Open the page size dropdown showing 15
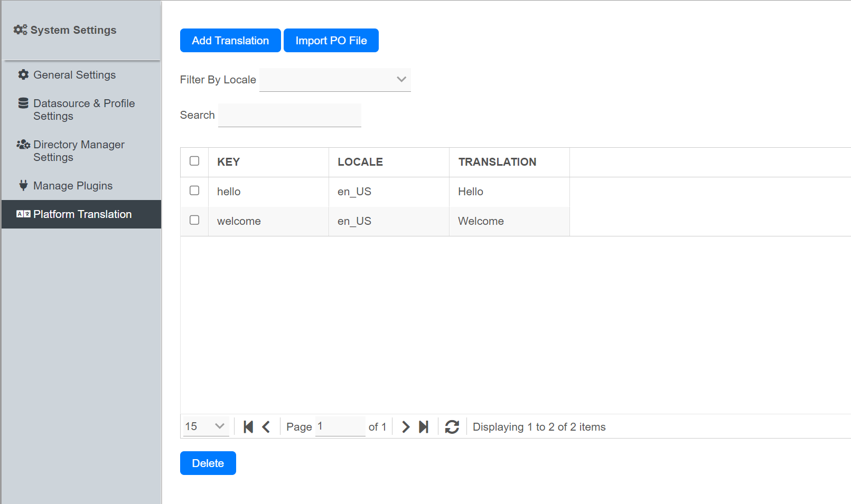 [206, 426]
